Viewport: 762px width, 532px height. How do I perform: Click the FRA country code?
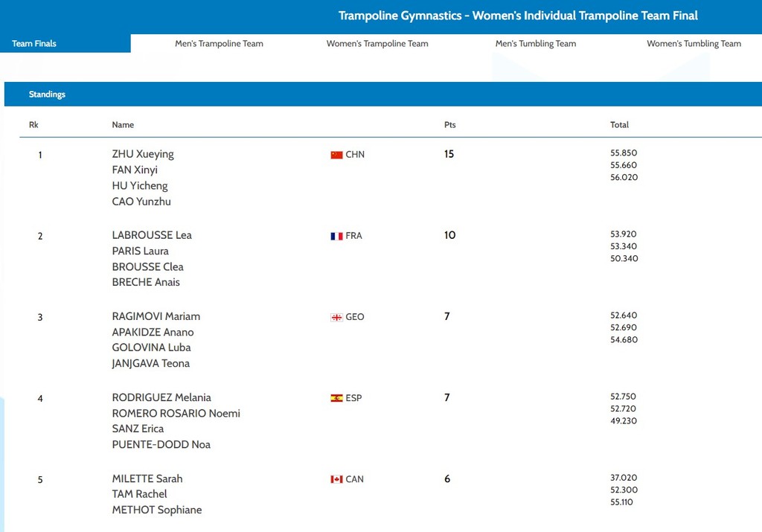[353, 236]
